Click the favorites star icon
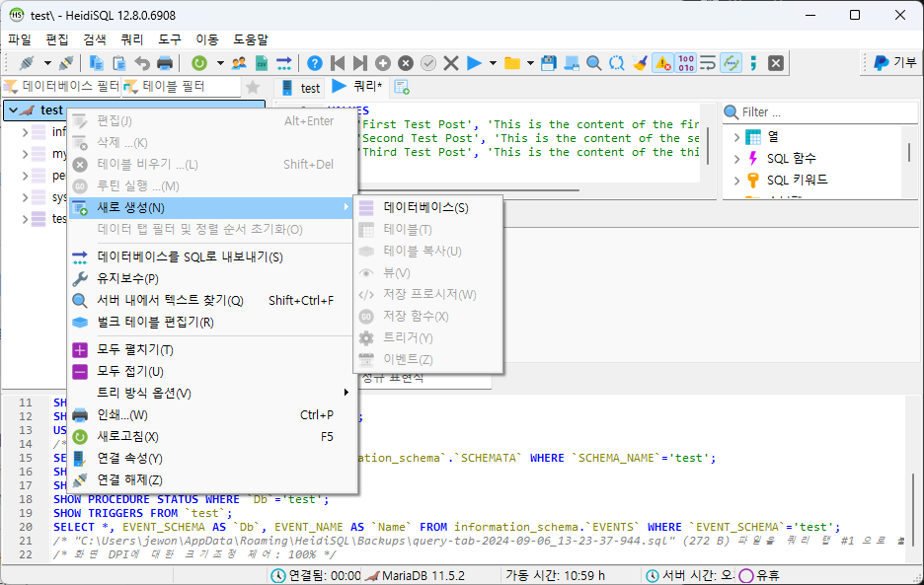924x585 pixels. [x=253, y=87]
